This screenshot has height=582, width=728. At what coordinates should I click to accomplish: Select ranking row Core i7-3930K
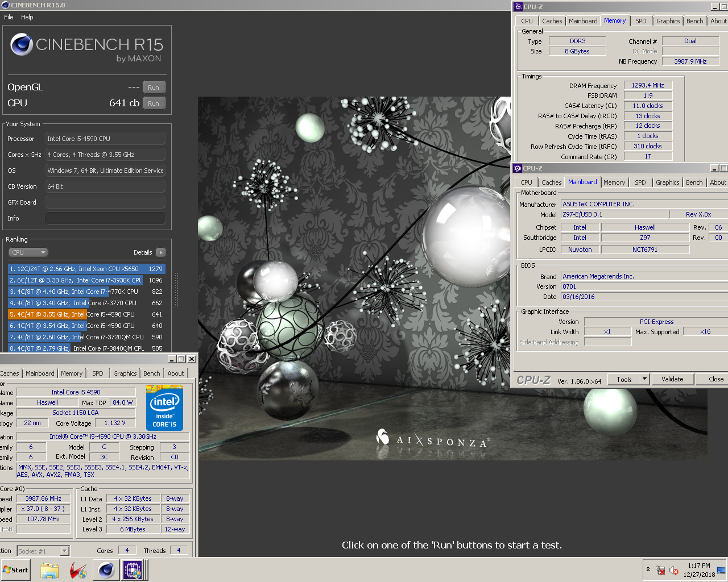click(86, 280)
